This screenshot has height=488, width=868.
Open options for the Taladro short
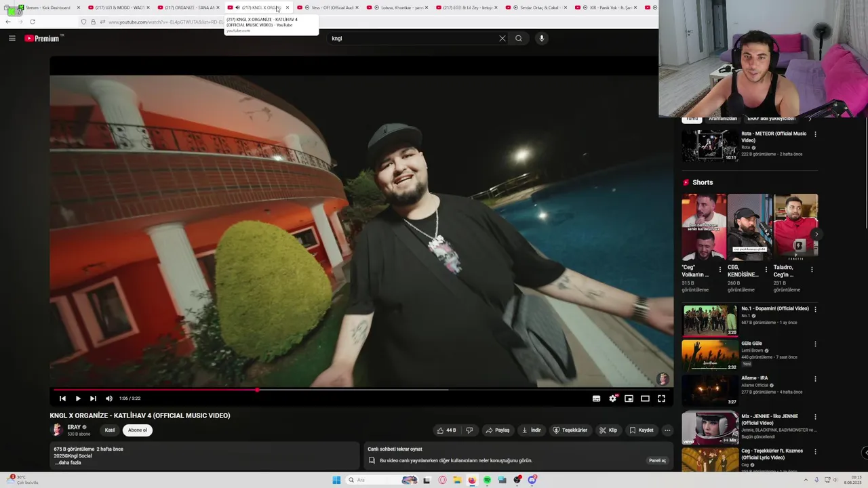pyautogui.click(x=812, y=269)
